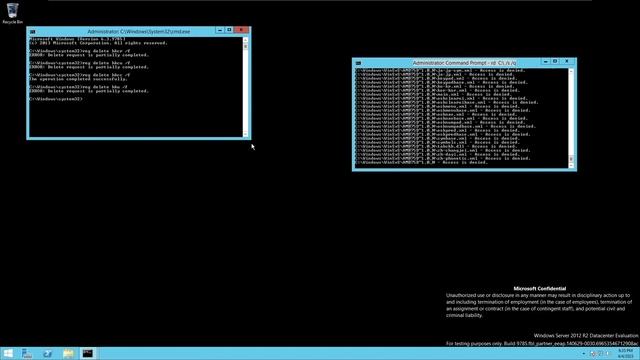The width and height of the screenshot is (640, 360).
Task: Select the Command Prompt taskbar button
Action: 88,353
